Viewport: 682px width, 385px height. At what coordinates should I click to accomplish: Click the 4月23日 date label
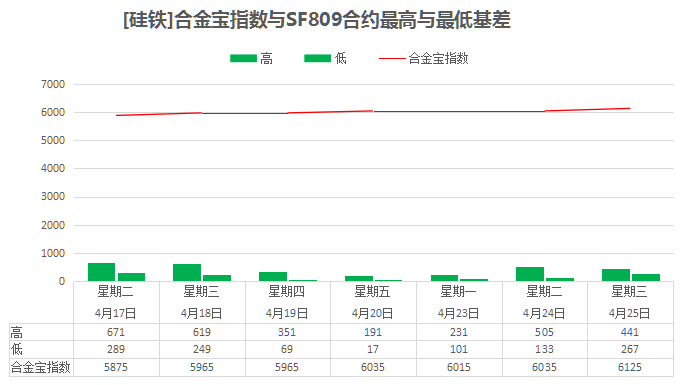coord(458,313)
